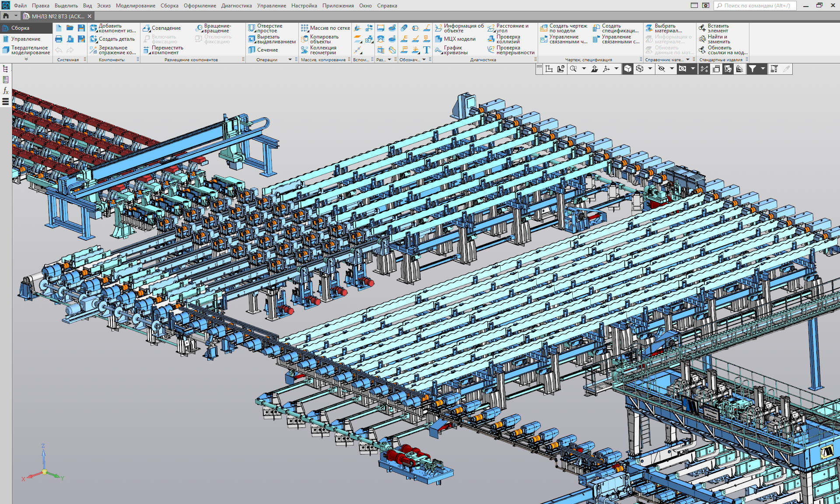Expand the filter funnel dropdown arrow
Viewport: 840px width, 504px height.
pyautogui.click(x=763, y=69)
